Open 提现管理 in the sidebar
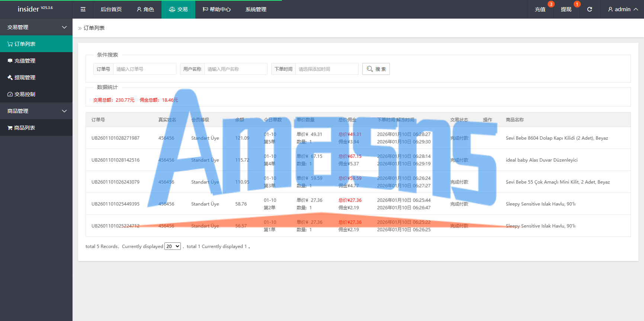Screen dimensions: 644x321 pos(36,77)
